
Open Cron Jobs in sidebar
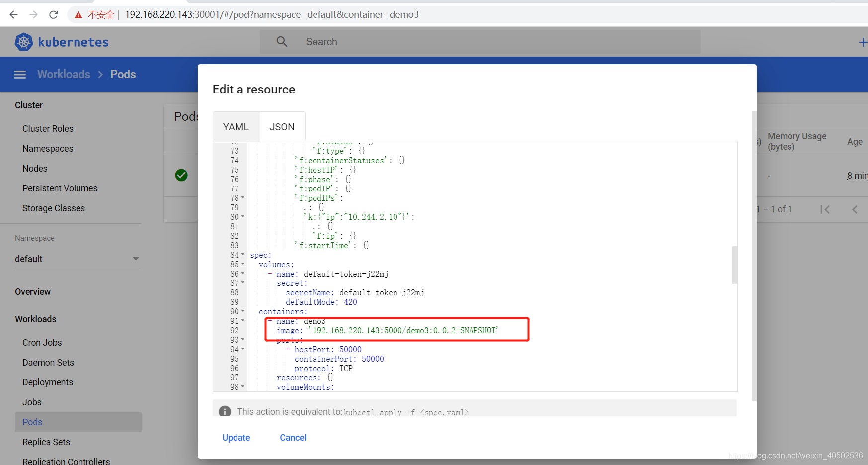coord(42,343)
